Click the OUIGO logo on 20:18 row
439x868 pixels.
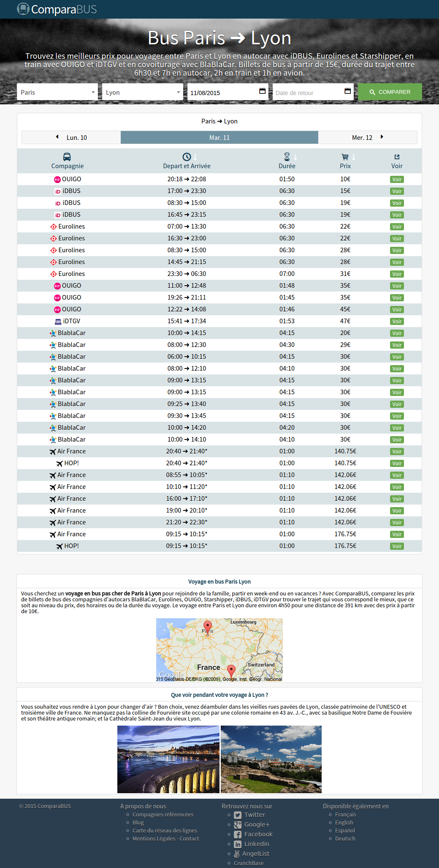[x=57, y=180]
